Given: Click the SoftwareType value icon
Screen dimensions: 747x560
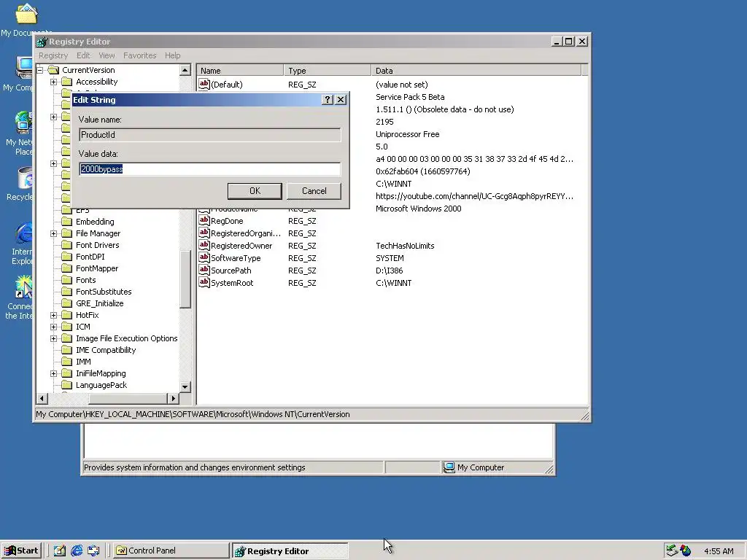Looking at the screenshot, I should tap(204, 257).
